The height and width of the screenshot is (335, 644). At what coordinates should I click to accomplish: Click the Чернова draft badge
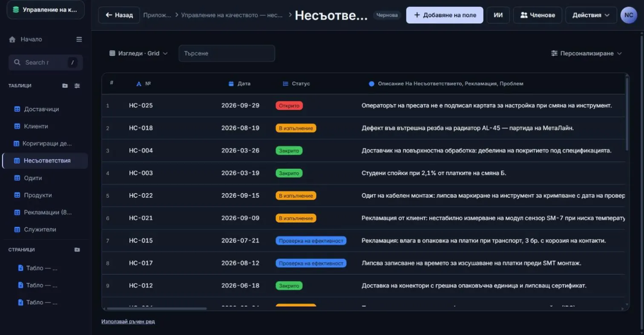coord(387,15)
